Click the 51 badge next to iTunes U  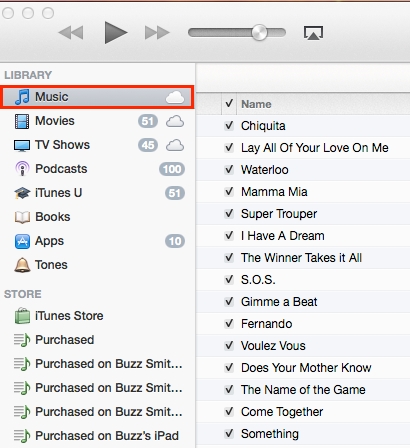tap(175, 193)
